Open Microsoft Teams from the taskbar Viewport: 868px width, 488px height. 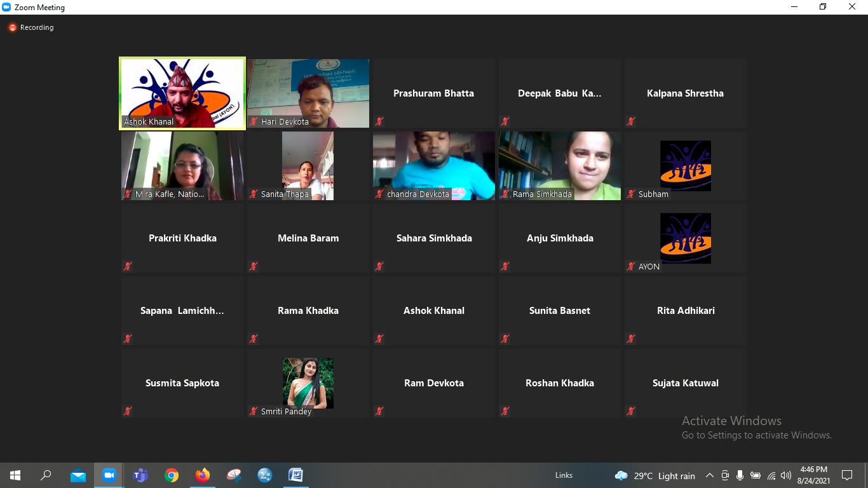point(140,475)
